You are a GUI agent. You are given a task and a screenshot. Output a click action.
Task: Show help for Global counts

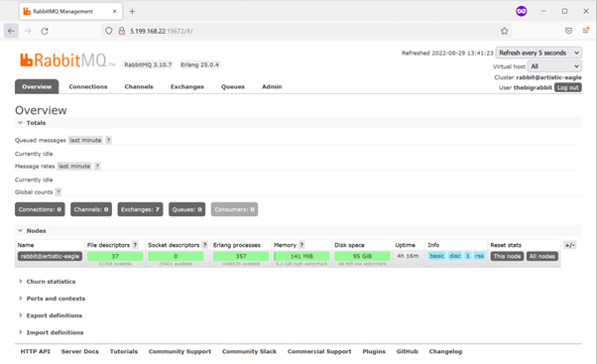pos(59,191)
